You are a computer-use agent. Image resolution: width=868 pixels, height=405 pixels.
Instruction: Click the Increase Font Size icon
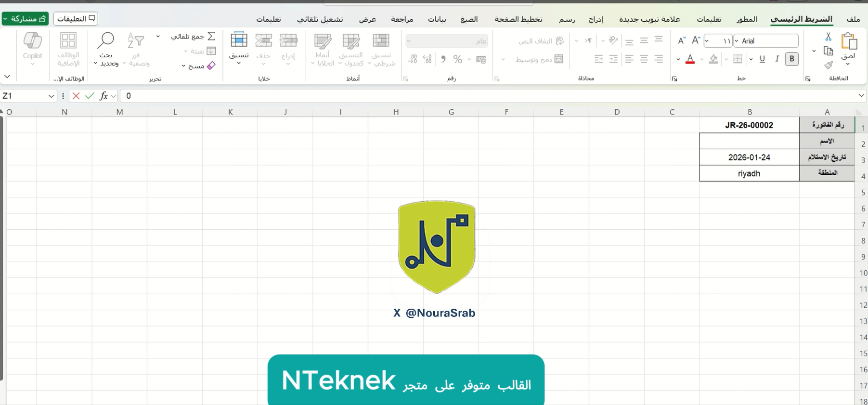696,40
